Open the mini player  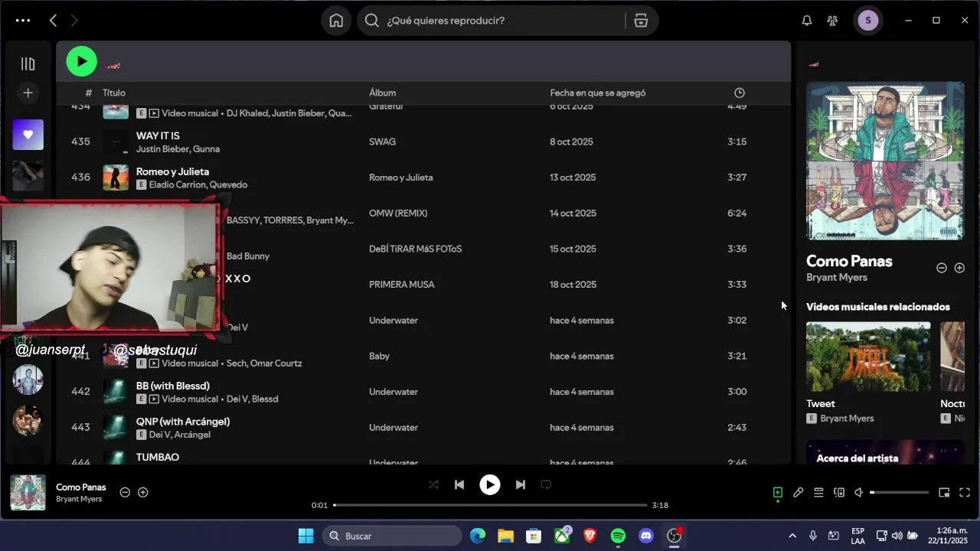944,493
